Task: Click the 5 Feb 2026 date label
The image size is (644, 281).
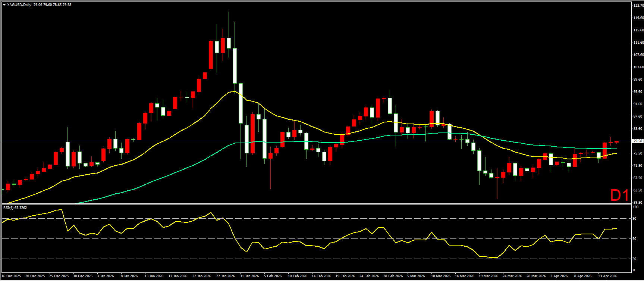Action: pyautogui.click(x=273, y=276)
